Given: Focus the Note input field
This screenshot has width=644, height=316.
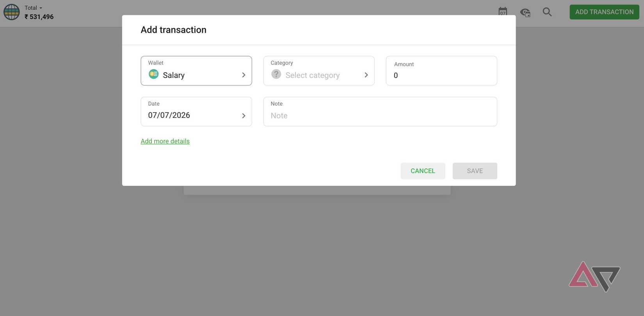Looking at the screenshot, I should [x=380, y=112].
